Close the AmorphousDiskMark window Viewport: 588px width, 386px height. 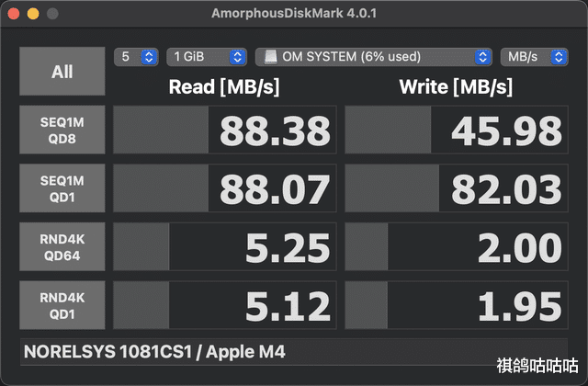pos(16,15)
